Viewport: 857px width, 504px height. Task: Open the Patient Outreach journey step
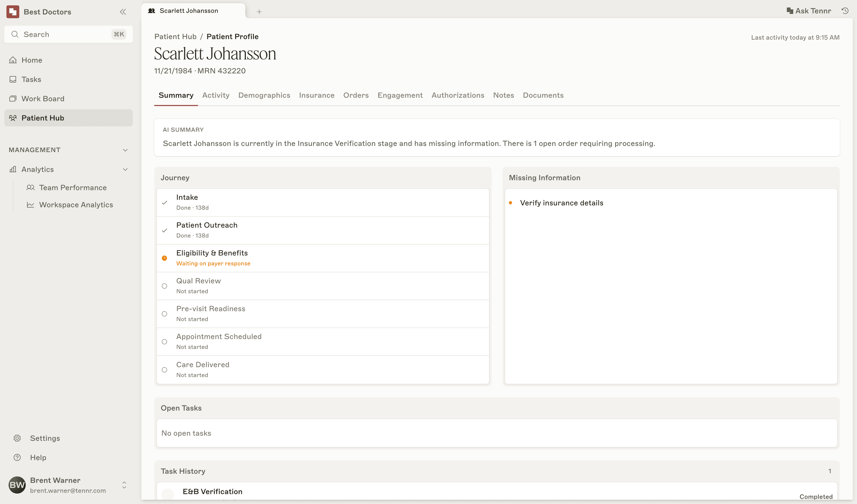click(323, 231)
